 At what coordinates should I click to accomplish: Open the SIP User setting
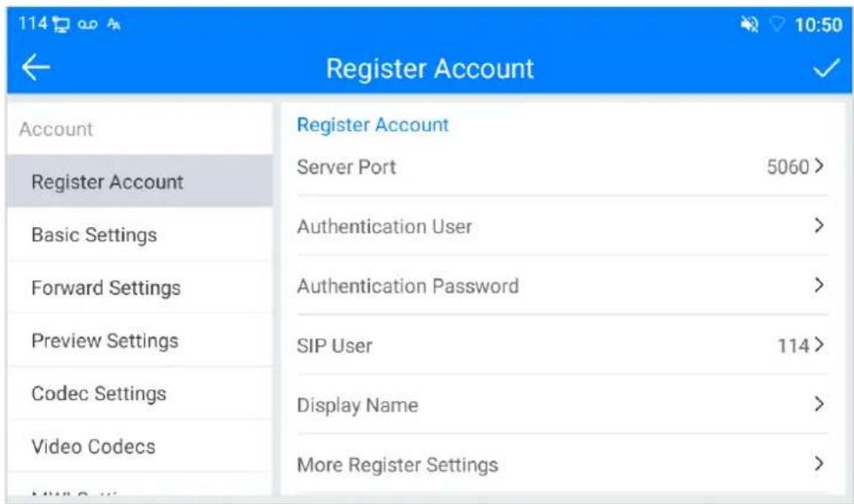pyautogui.click(x=563, y=345)
